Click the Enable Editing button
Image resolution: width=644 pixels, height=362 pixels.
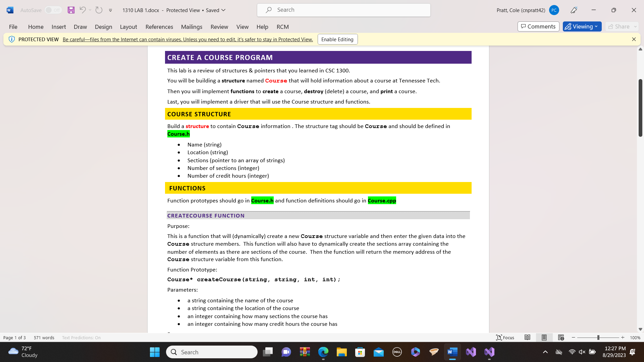click(337, 39)
